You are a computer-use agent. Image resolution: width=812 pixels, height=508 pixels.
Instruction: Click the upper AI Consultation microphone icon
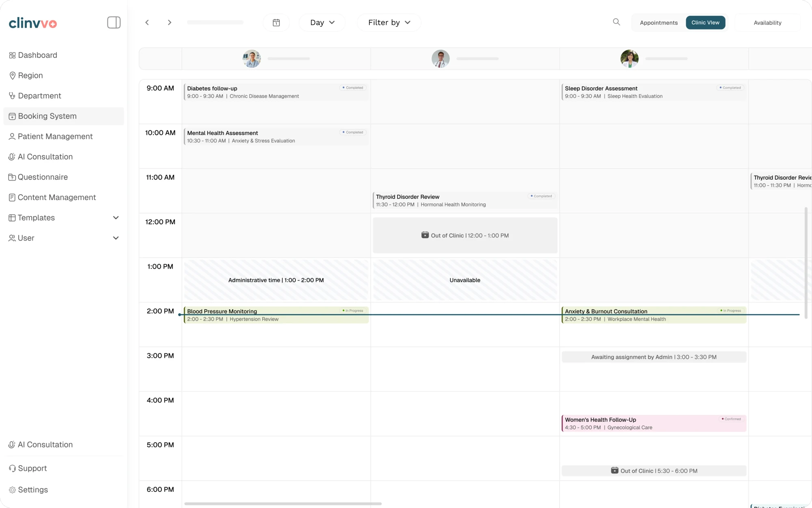12,157
